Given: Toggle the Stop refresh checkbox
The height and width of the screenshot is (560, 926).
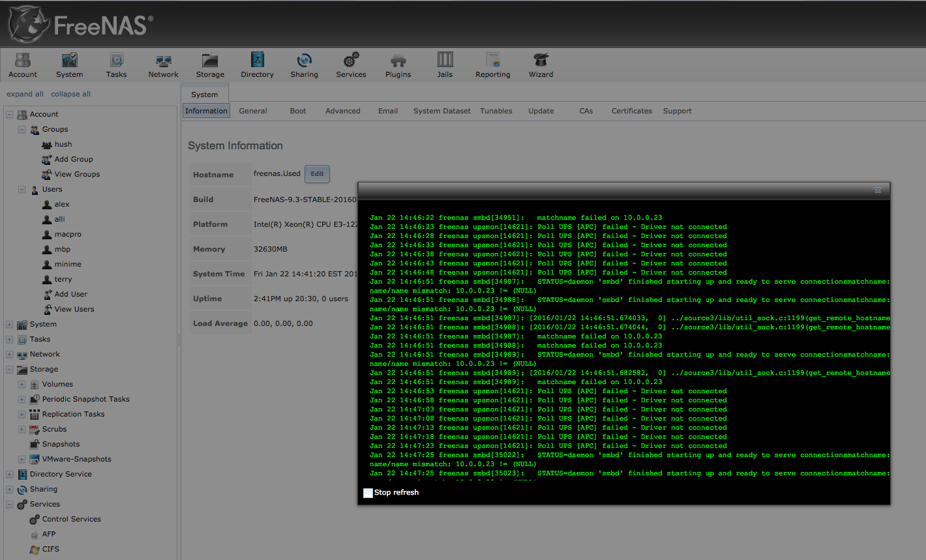Looking at the screenshot, I should coord(368,493).
